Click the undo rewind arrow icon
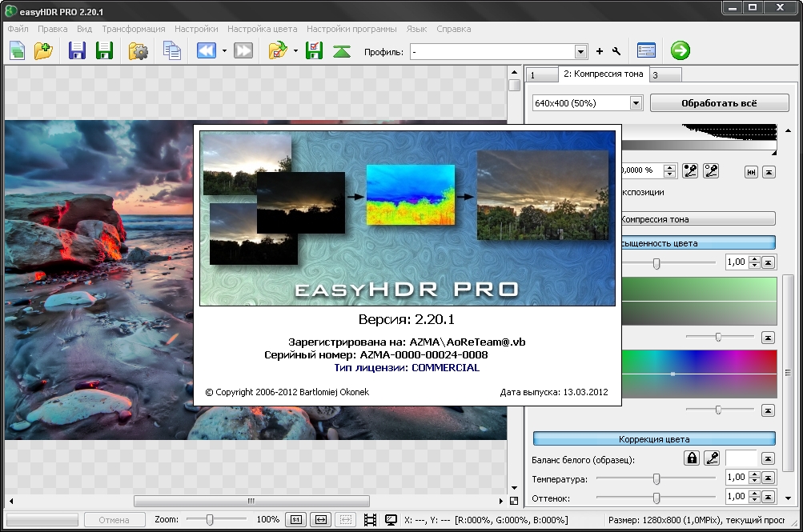This screenshot has height=532, width=803. tap(206, 51)
